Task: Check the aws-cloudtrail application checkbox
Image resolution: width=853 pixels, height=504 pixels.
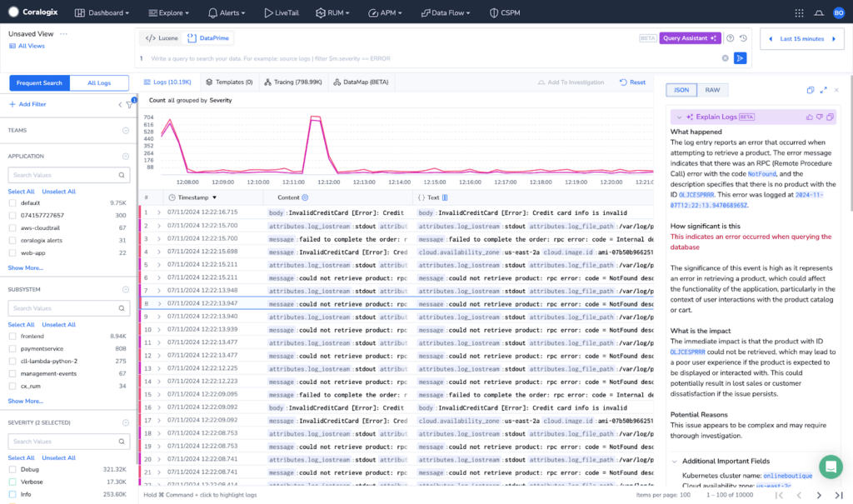Action: [12, 228]
